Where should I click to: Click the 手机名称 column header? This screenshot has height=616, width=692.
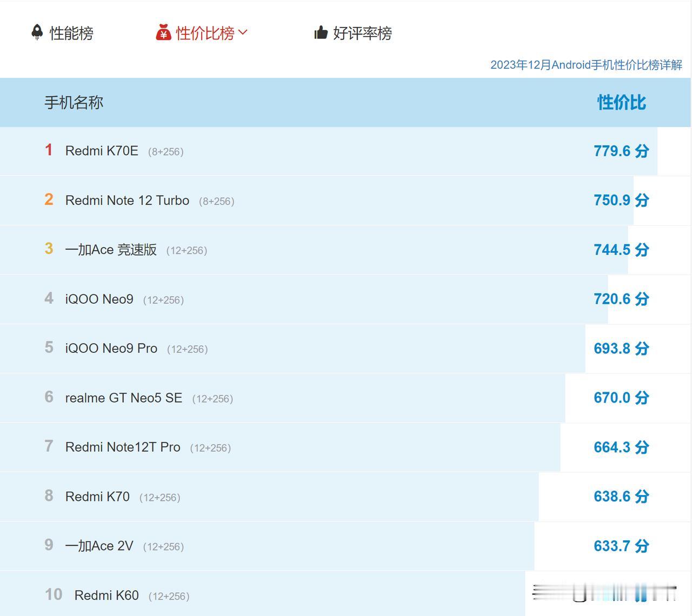(74, 102)
